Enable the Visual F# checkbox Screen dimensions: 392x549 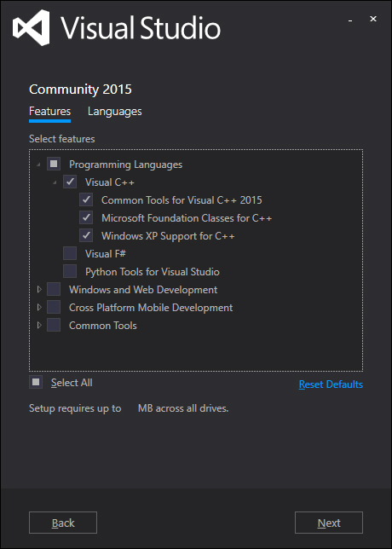pos(70,253)
